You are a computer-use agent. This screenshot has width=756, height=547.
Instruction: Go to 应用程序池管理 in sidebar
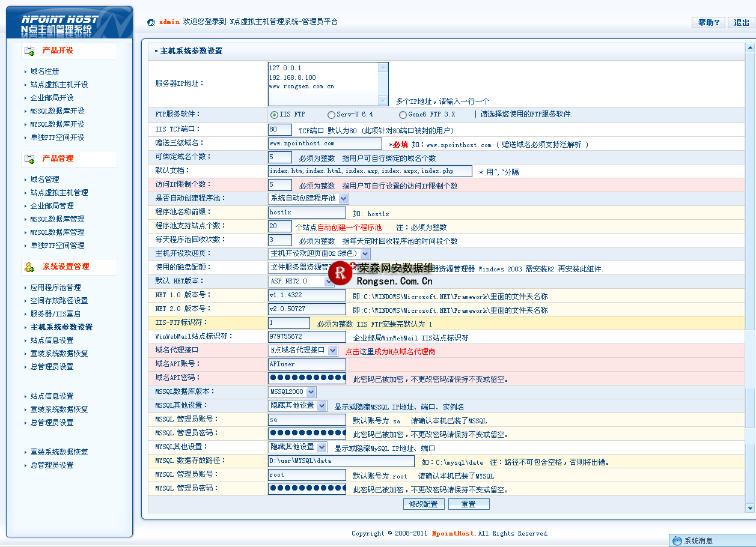(x=55, y=288)
